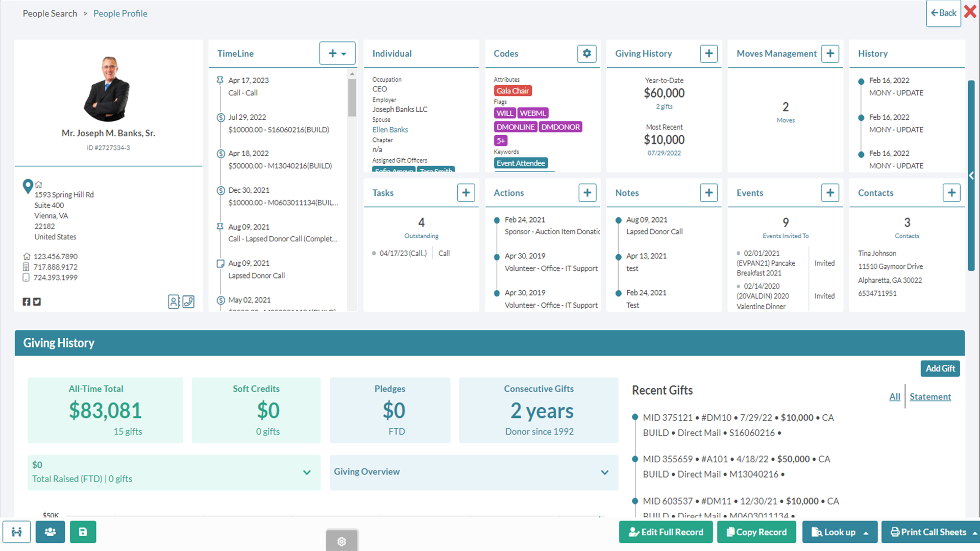This screenshot has height=551, width=980.
Task: Open spouse Ellen Banks link
Action: 390,130
